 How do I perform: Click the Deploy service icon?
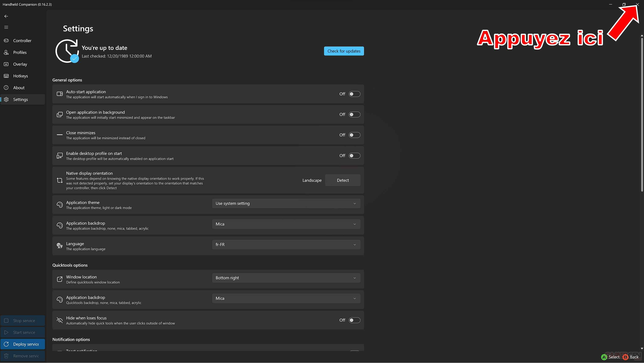7,344
